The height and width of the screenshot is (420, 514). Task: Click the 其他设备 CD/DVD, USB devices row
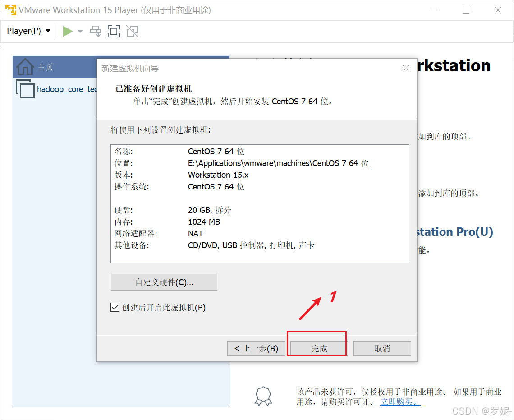point(214,245)
